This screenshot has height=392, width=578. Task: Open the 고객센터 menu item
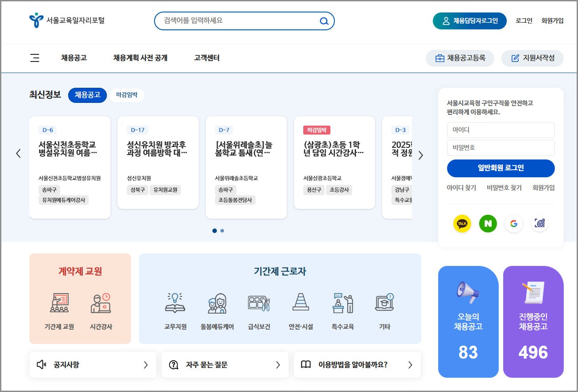click(x=206, y=58)
